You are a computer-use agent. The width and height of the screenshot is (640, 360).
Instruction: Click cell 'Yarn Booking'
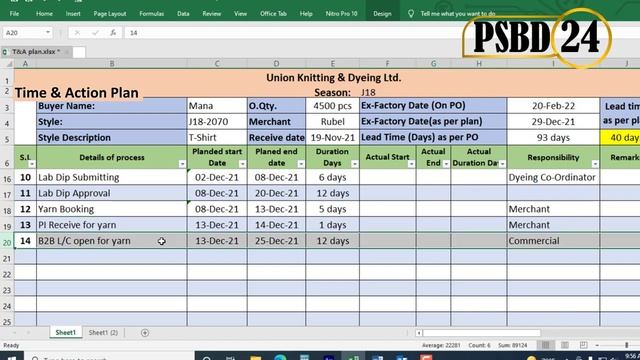(x=111, y=209)
